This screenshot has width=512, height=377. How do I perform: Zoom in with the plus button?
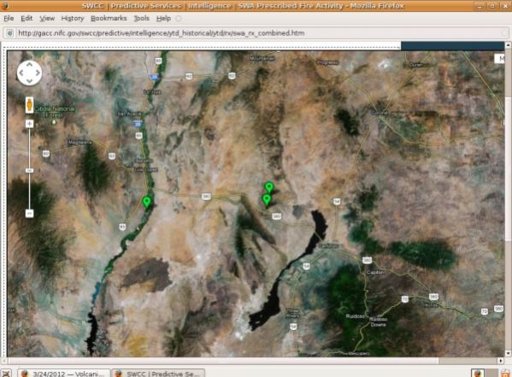[x=29, y=124]
